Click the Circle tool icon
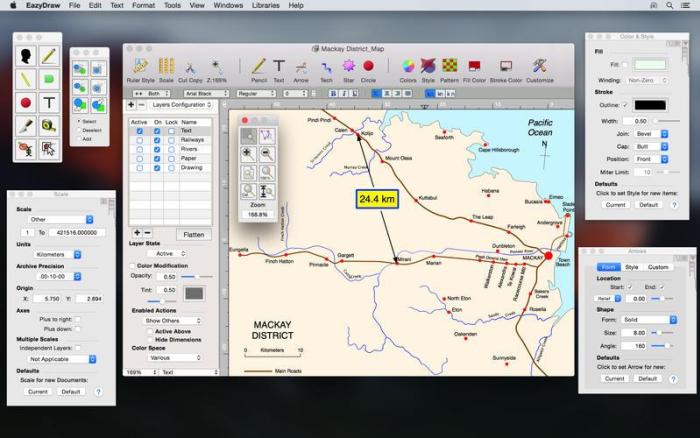This screenshot has width=700, height=438. point(368,67)
